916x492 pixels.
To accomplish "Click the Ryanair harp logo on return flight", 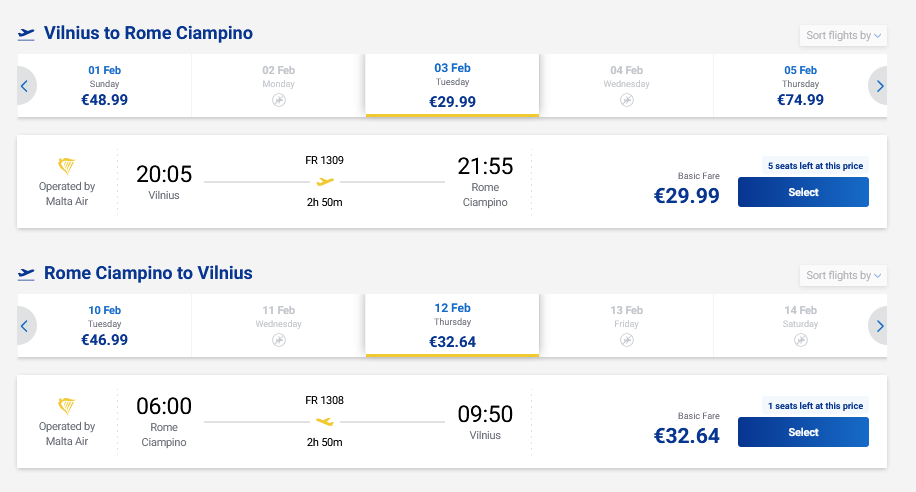I will (x=67, y=406).
